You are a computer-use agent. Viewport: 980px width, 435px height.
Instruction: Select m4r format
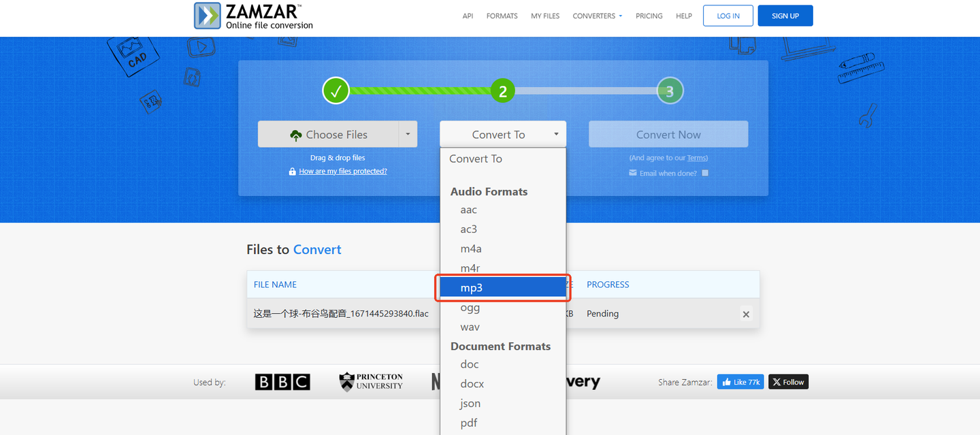point(503,268)
